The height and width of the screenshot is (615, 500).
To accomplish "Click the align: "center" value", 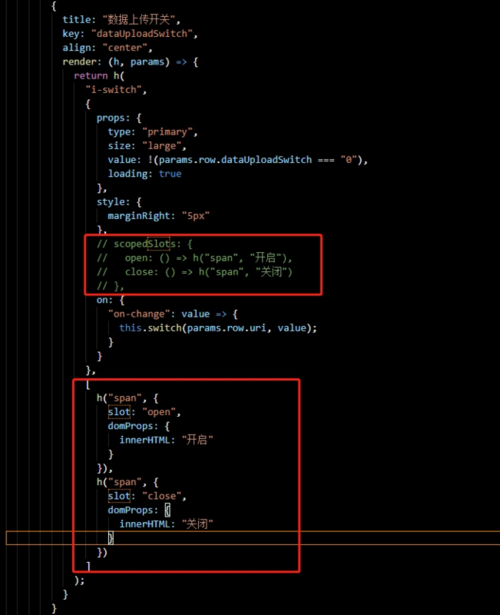I will coord(125,48).
